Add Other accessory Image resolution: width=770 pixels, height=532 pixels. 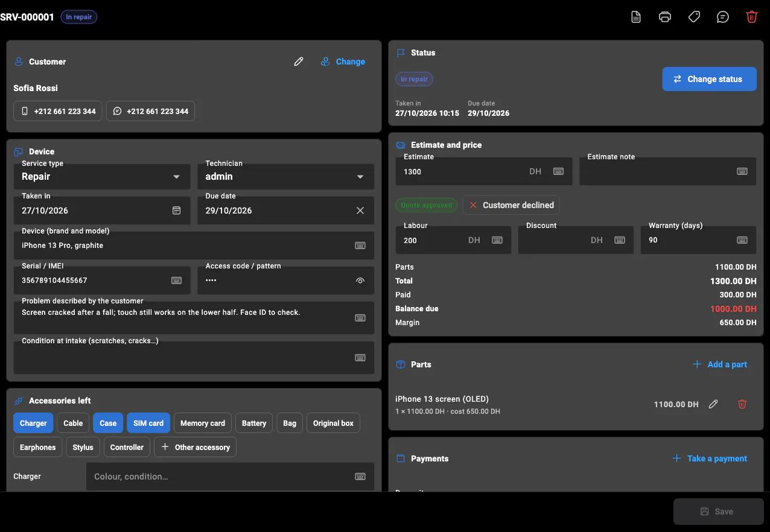[196, 448]
